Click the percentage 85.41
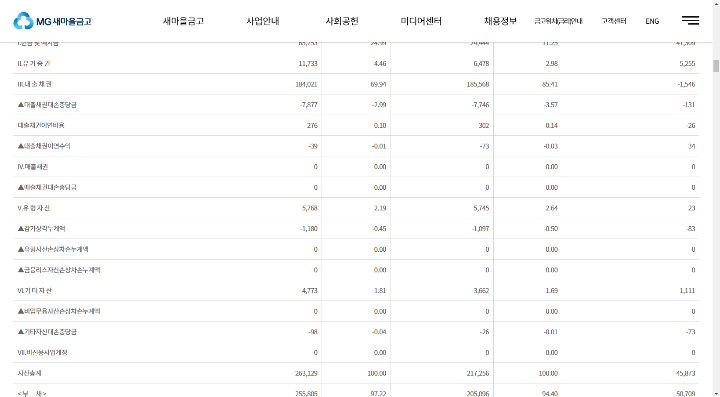The image size is (720, 397). [550, 84]
